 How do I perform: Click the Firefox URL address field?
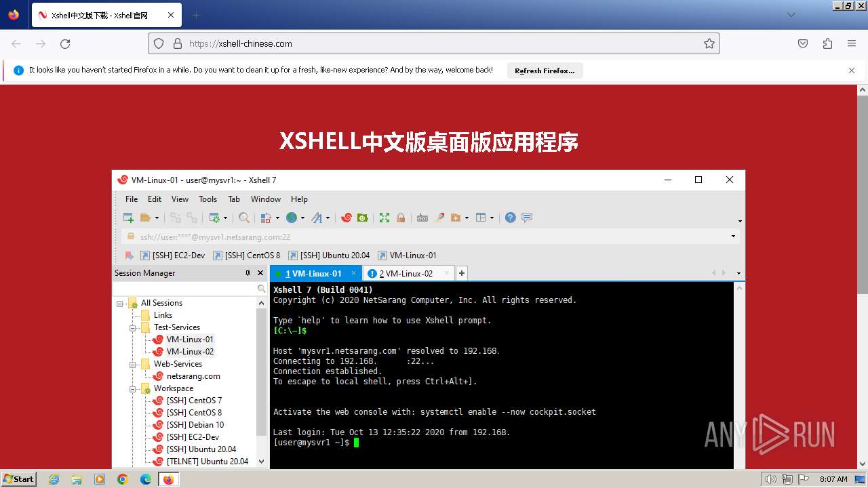[x=434, y=43]
